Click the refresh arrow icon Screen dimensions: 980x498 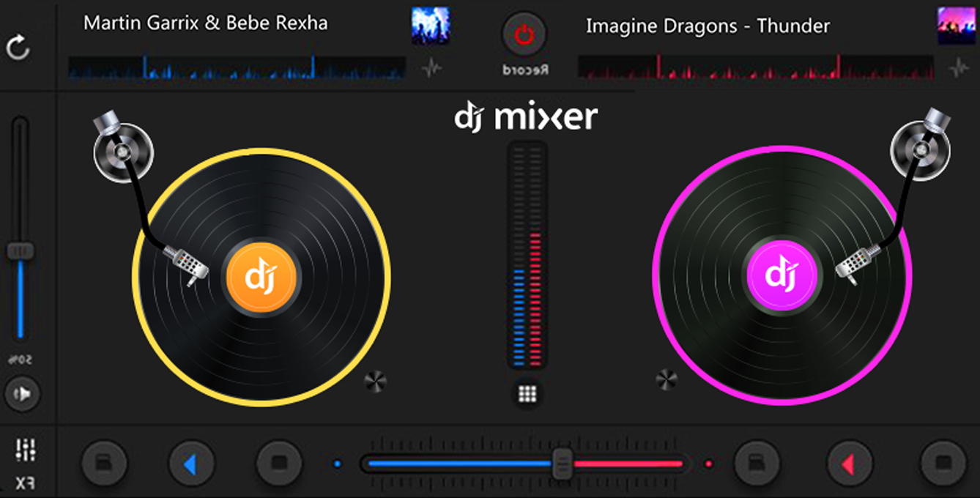click(18, 48)
